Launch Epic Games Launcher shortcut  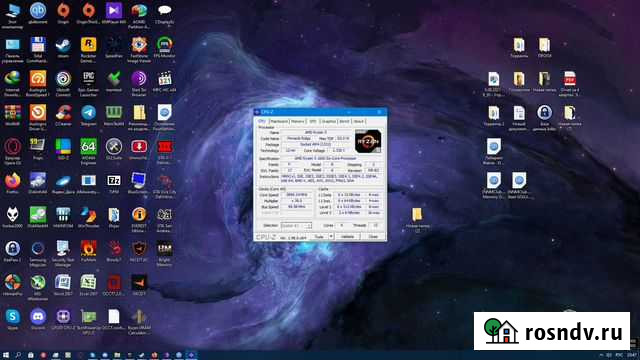88,83
